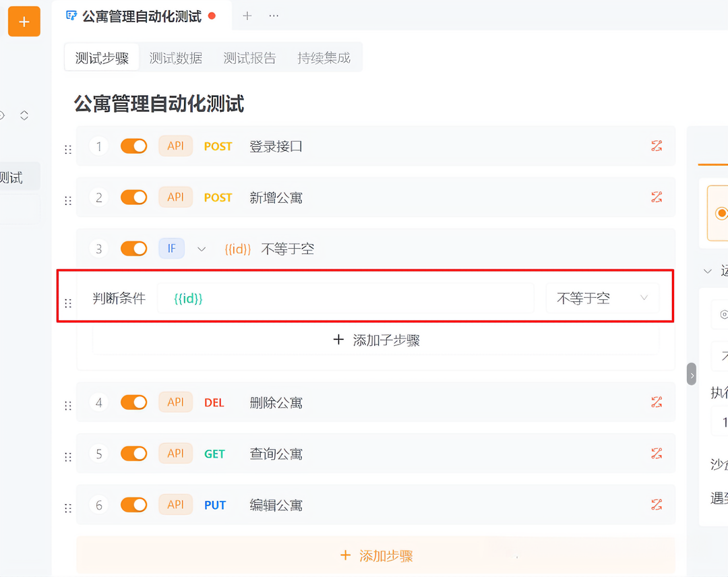Grab the drag handle of 登录接口 step

68,150
